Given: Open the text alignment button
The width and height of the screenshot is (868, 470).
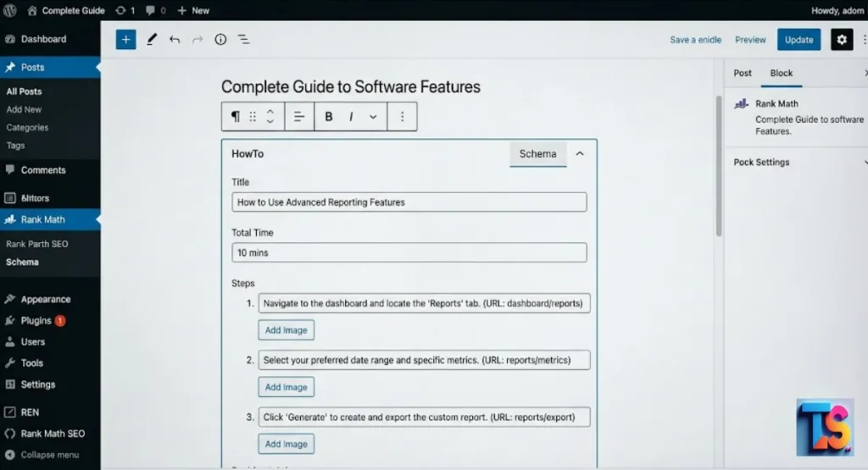Looking at the screenshot, I should (299, 117).
